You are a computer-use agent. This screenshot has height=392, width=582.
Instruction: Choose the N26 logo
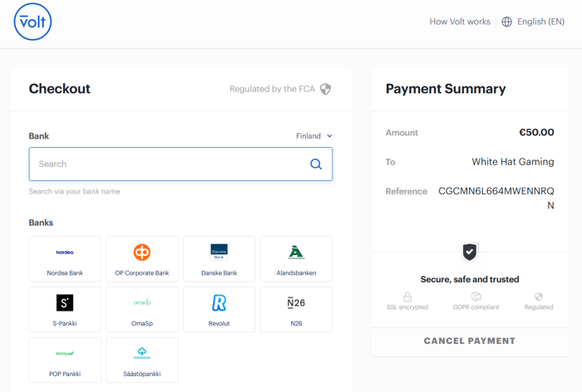[296, 302]
